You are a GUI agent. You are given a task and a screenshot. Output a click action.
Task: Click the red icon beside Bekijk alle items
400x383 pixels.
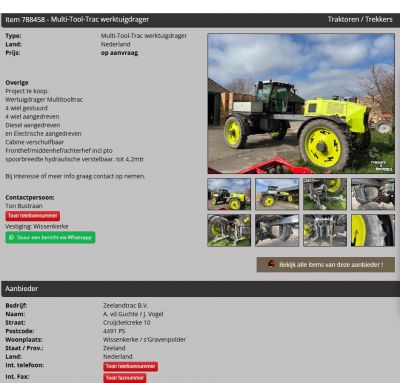click(272, 264)
